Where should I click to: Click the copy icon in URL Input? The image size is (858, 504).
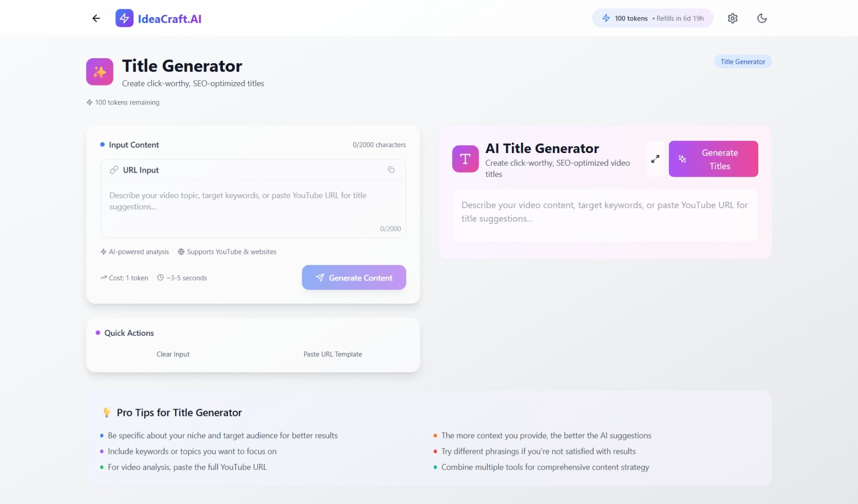point(391,170)
